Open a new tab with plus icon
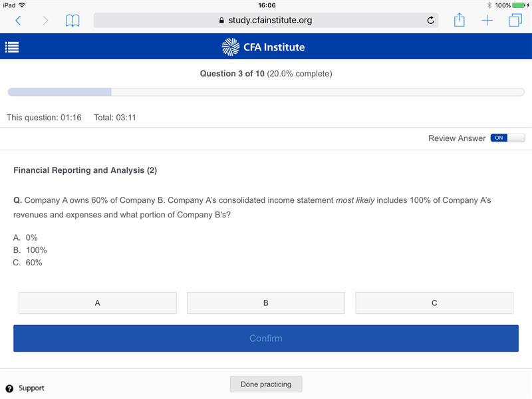Image resolution: width=532 pixels, height=399 pixels. click(x=487, y=21)
